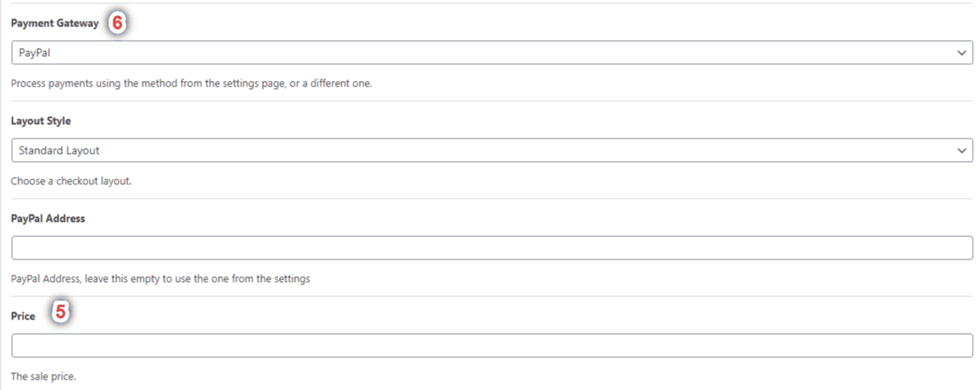This screenshot has width=980, height=390.
Task: Click divider line above Layout Style section
Action: (x=492, y=101)
